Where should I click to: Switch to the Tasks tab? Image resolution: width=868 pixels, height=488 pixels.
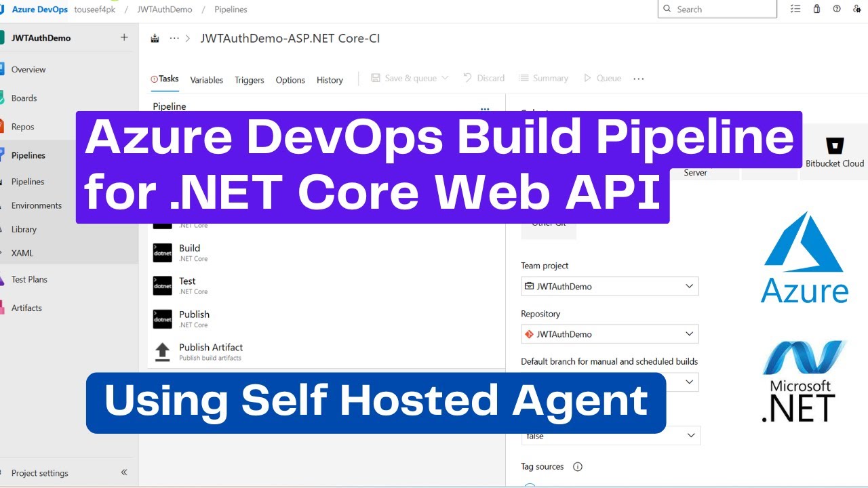point(164,79)
